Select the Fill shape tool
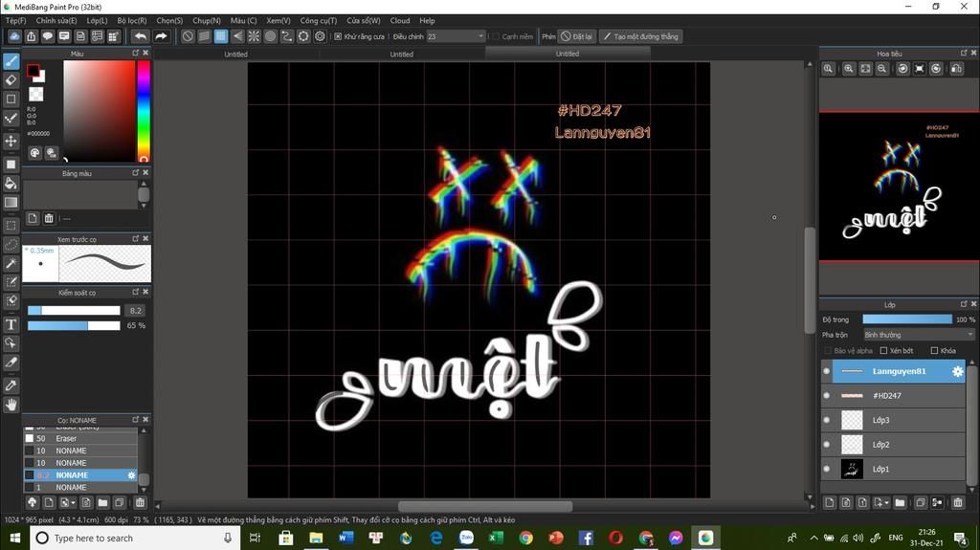 11,165
